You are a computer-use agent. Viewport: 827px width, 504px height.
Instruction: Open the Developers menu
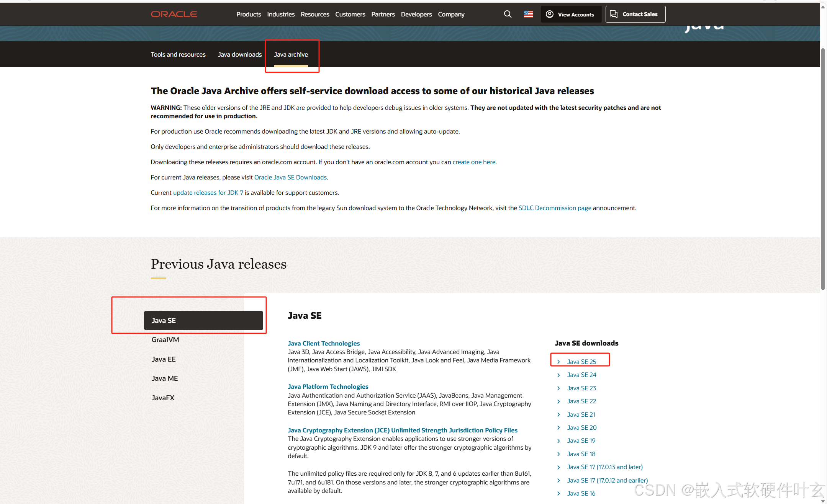pos(416,14)
